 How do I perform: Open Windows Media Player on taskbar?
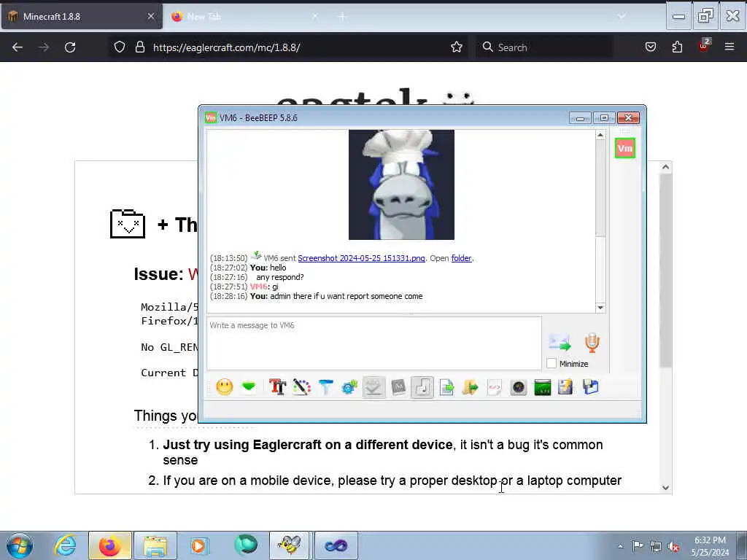(199, 545)
